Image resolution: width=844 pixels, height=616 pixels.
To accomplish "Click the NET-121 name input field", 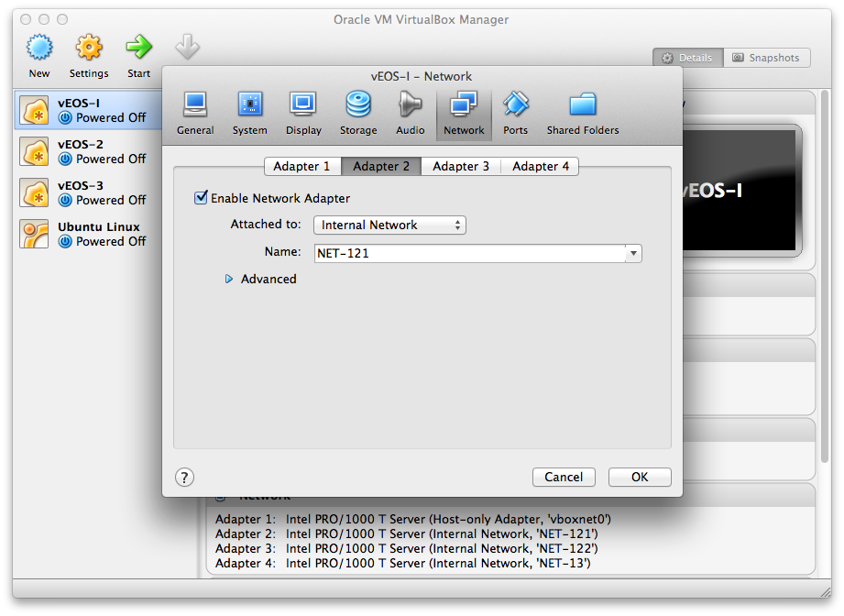I will [x=469, y=253].
